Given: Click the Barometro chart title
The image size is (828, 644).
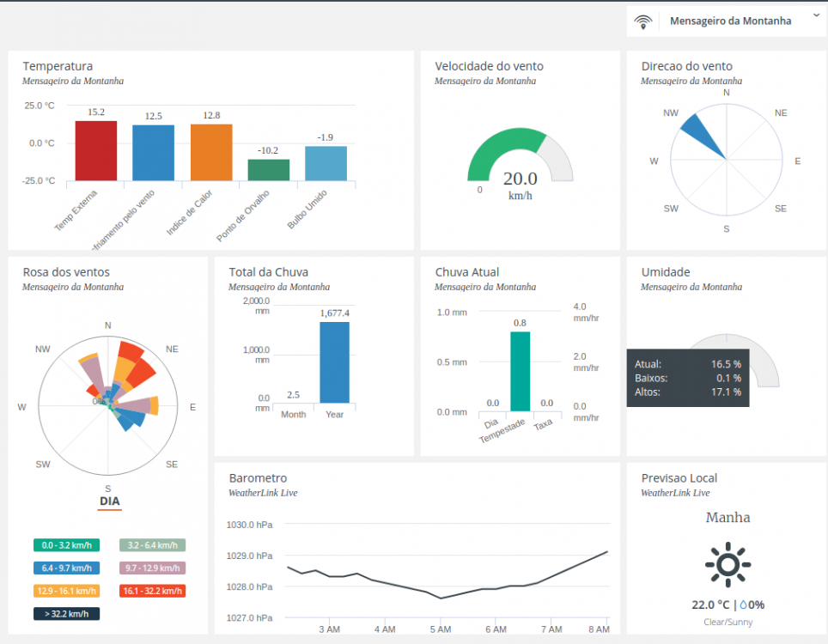Looking at the screenshot, I should [258, 478].
